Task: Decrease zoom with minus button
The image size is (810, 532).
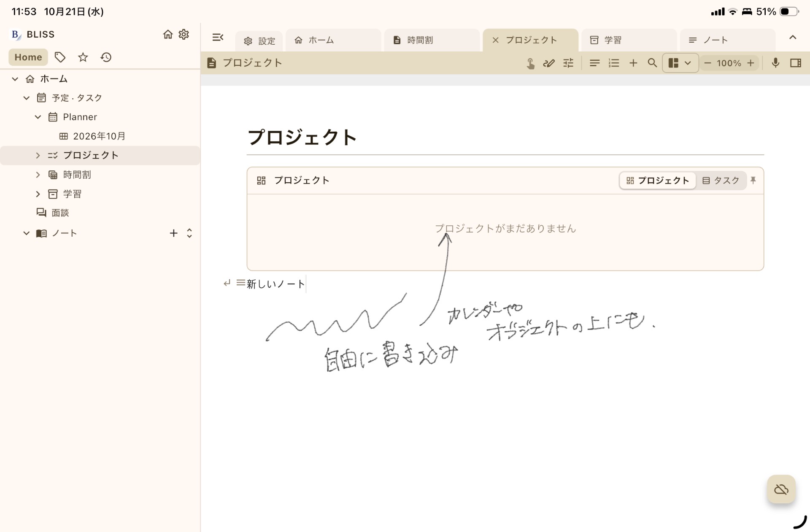Action: click(x=707, y=63)
